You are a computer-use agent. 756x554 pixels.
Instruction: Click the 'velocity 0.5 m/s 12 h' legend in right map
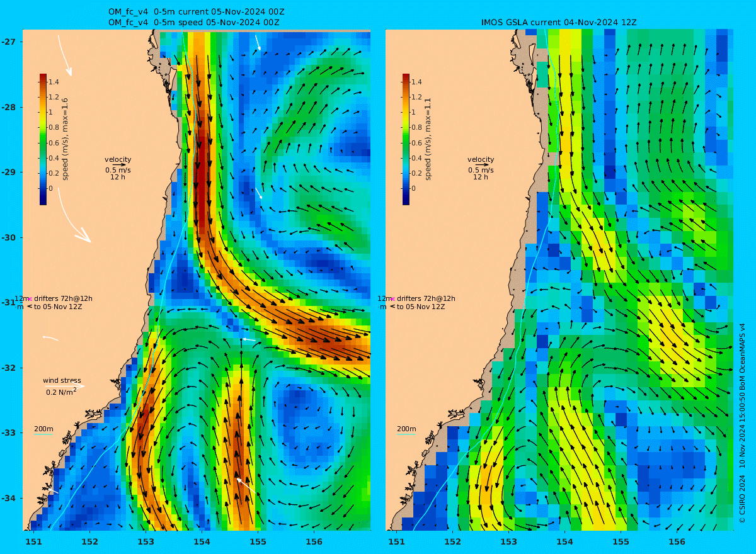tap(481, 168)
